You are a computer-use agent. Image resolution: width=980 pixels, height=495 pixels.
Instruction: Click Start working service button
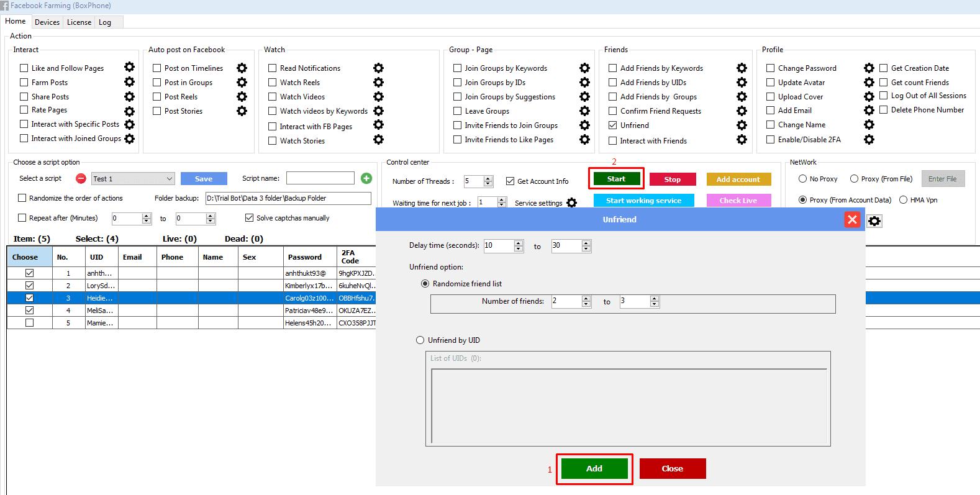point(643,200)
